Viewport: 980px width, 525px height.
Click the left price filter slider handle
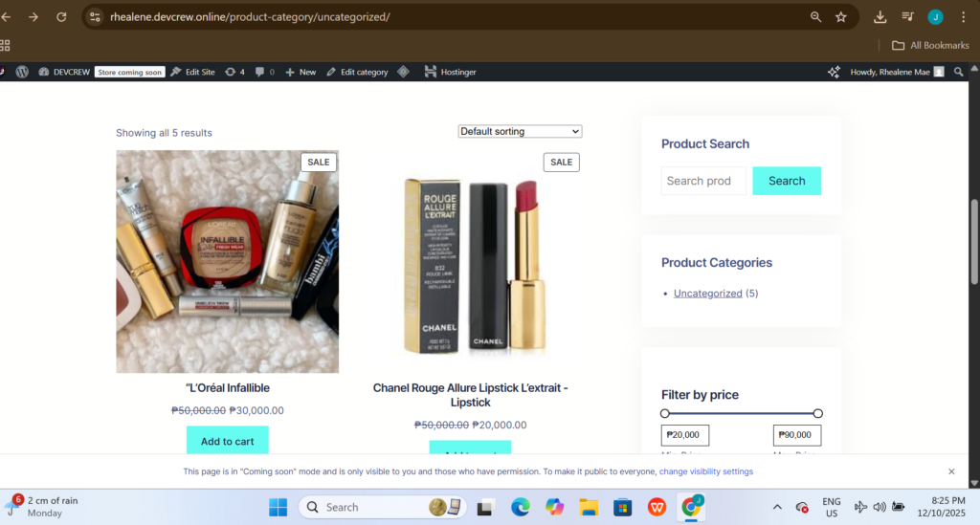pos(665,413)
